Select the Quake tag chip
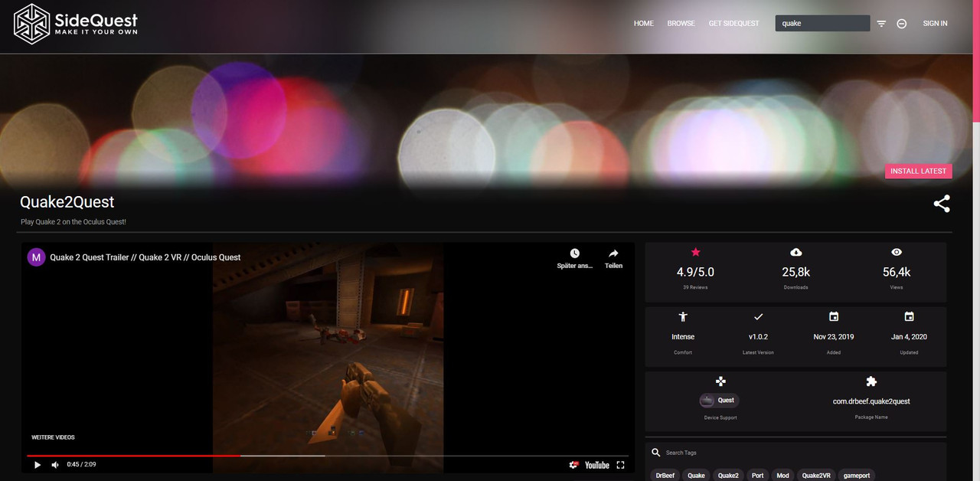980x481 pixels. pos(696,475)
